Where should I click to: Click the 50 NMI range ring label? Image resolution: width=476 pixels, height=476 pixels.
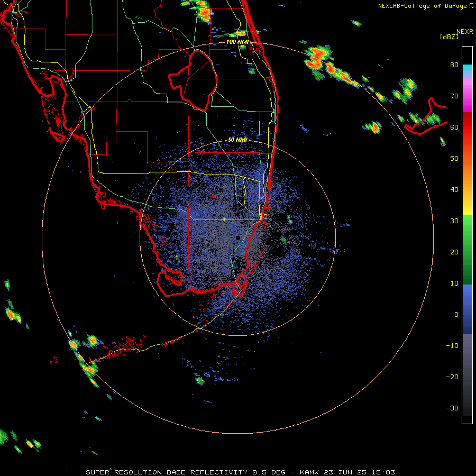click(237, 140)
